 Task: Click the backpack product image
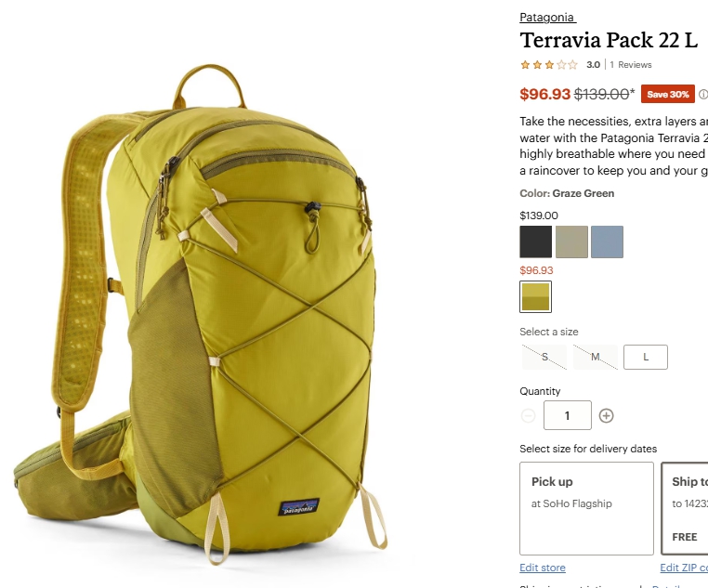(201, 315)
